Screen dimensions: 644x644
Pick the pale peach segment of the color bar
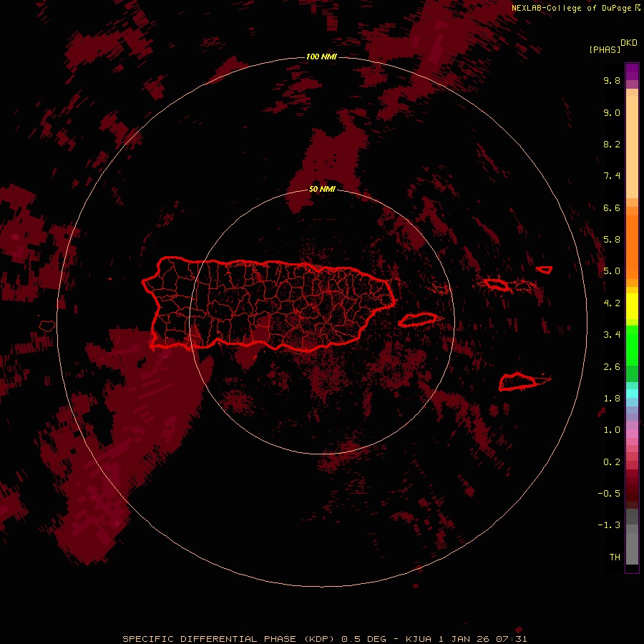[x=632, y=148]
